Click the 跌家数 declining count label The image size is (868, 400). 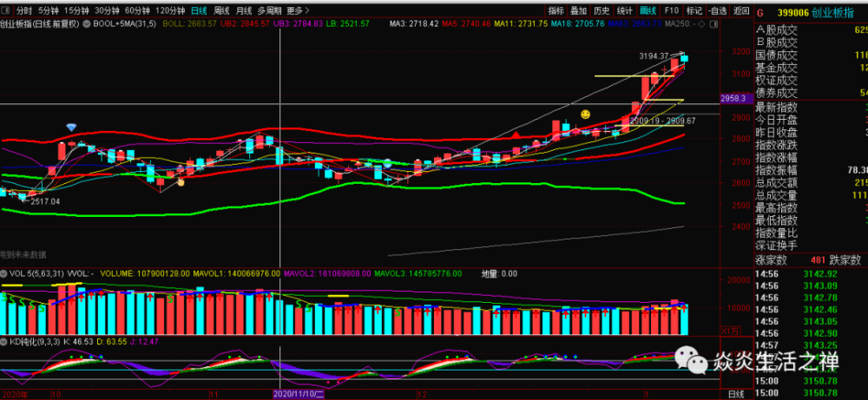[845, 260]
